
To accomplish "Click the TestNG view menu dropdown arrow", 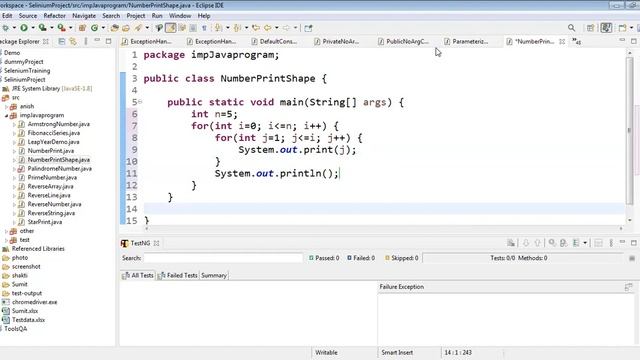I will pos(585,243).
